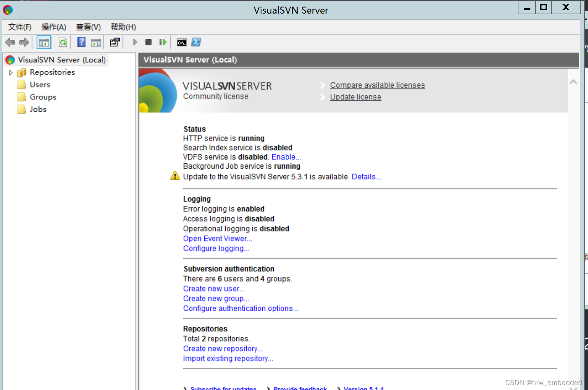Select the Jobs tree item label
588x390 pixels.
tap(38, 109)
